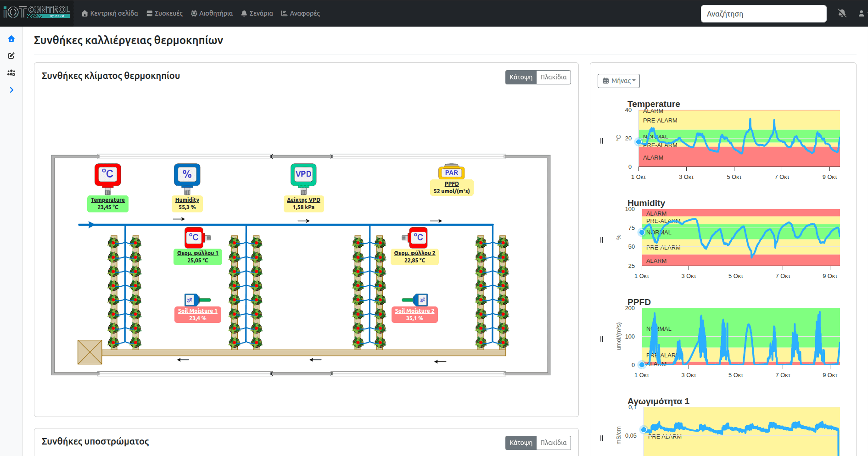Click the Αναζήτηση search field

(763, 14)
